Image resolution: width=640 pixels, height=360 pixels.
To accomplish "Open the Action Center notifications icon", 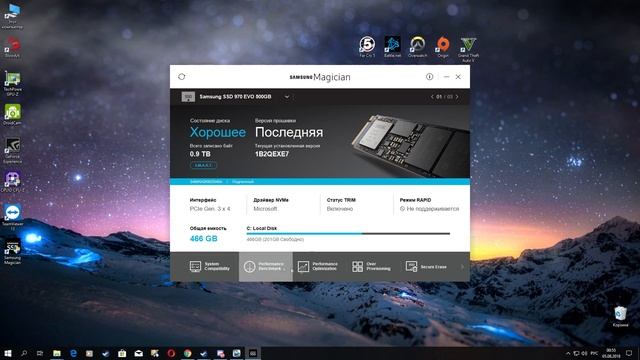I will [x=629, y=353].
